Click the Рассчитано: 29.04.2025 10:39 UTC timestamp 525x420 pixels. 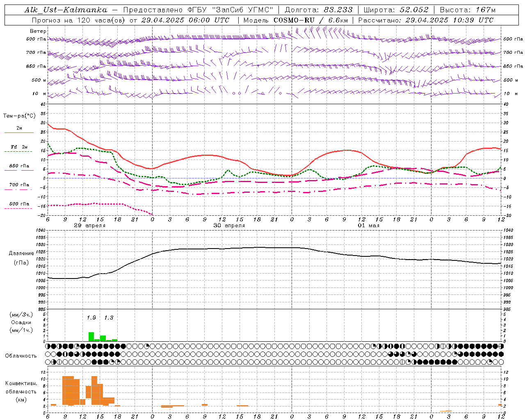pyautogui.click(x=426, y=20)
